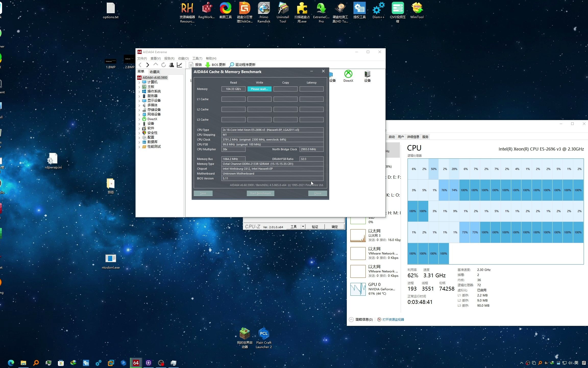The image size is (588, 368).
Task: Select the 安全性 tree item in AIDA64
Action: 152,133
